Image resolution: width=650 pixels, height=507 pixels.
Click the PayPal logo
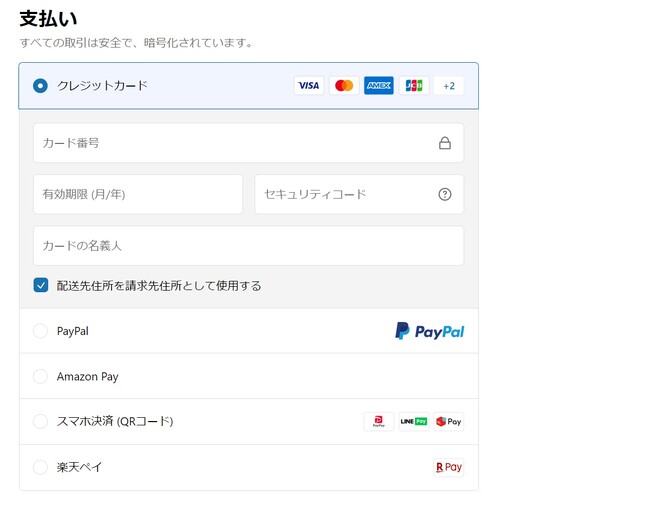coord(429,331)
